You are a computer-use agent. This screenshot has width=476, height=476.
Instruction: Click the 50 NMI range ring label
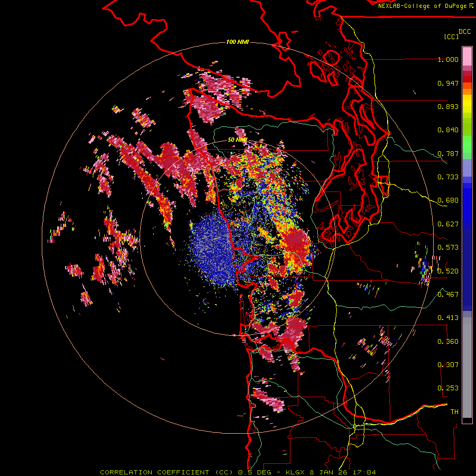pos(237,140)
